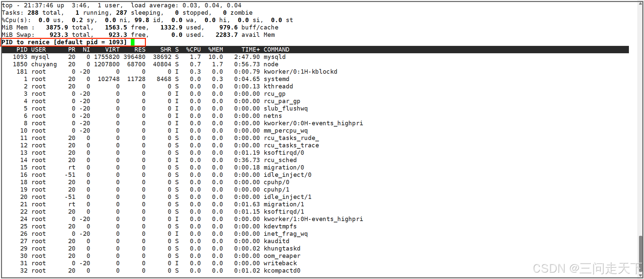Select the netns process
The height and width of the screenshot is (279, 644).
tap(273, 116)
